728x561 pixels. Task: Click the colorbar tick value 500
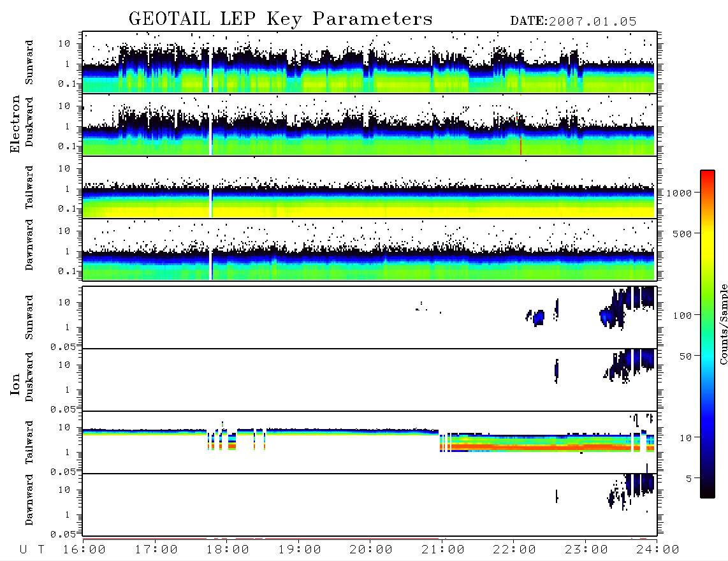pos(682,233)
